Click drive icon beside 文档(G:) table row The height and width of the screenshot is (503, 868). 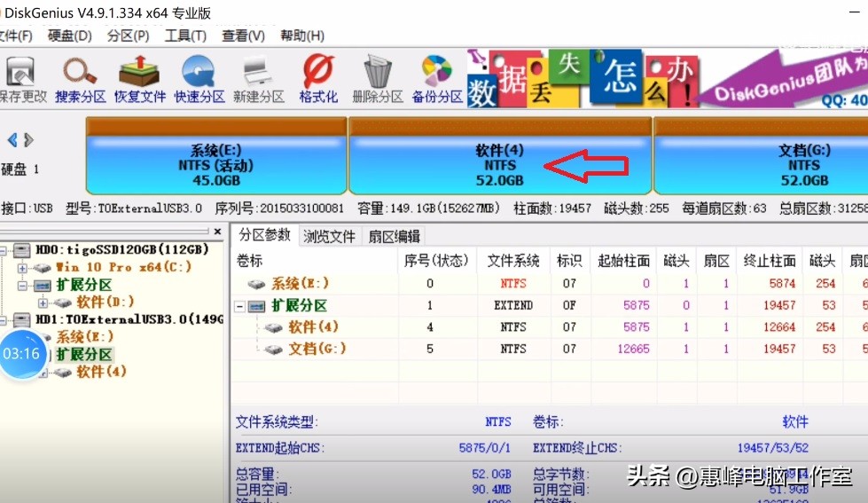point(274,350)
